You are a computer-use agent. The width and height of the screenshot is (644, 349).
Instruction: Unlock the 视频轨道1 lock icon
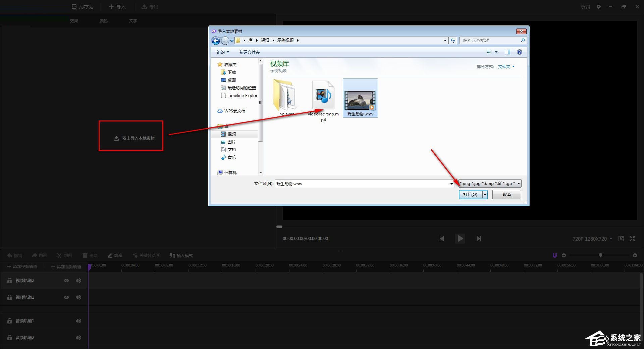(x=10, y=297)
